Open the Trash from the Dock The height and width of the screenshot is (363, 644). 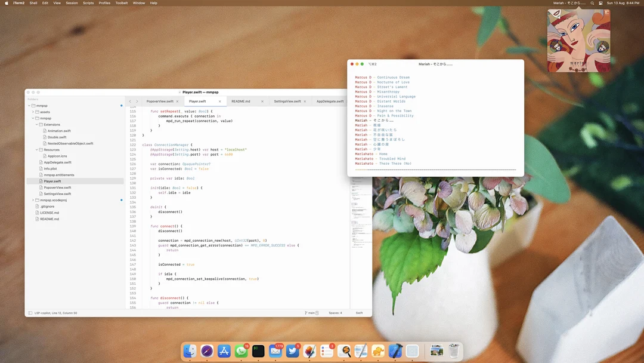[x=455, y=351]
